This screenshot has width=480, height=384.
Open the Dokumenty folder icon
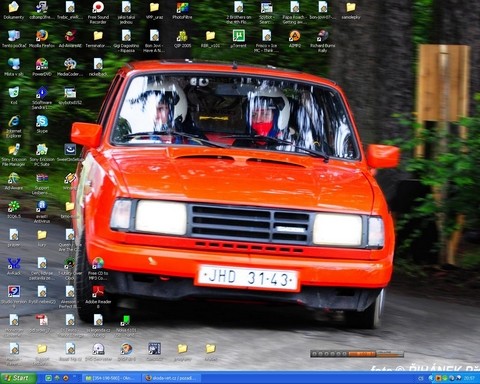click(14, 10)
